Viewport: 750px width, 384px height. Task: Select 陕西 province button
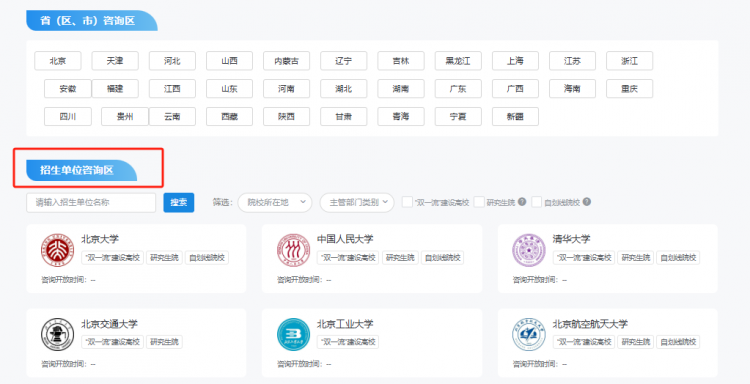pyautogui.click(x=287, y=116)
